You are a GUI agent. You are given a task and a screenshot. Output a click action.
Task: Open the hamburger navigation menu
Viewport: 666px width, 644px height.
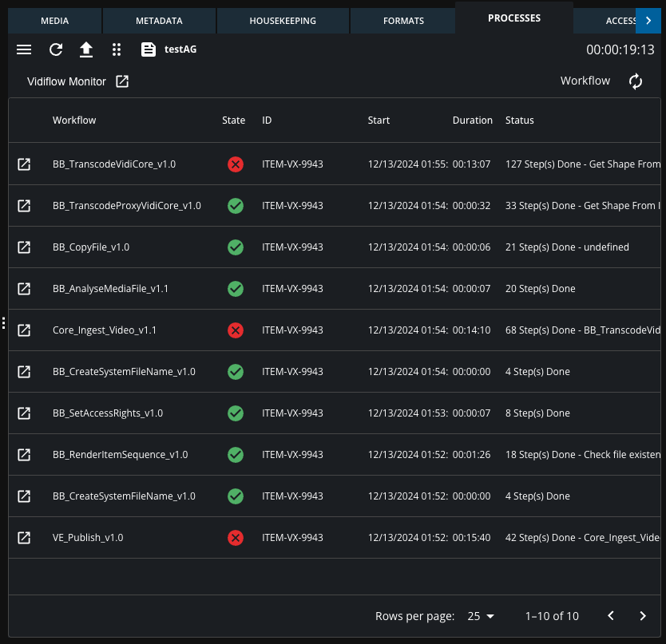[24, 49]
